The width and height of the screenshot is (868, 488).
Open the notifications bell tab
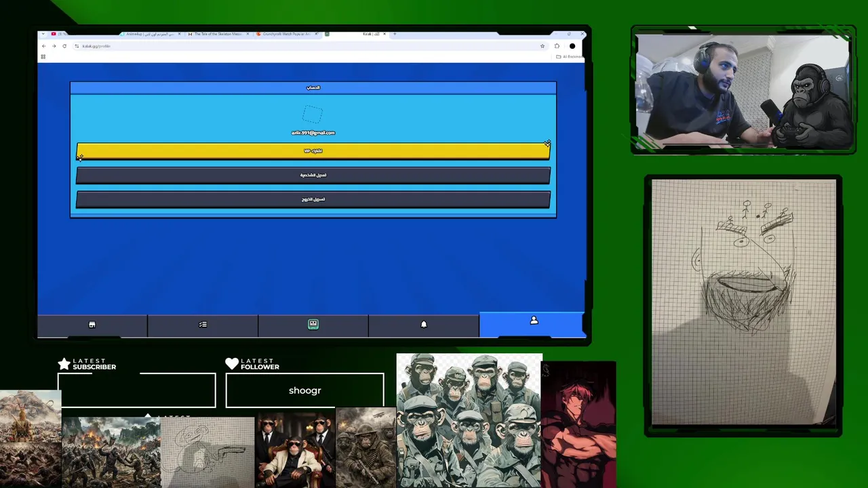[x=424, y=325]
